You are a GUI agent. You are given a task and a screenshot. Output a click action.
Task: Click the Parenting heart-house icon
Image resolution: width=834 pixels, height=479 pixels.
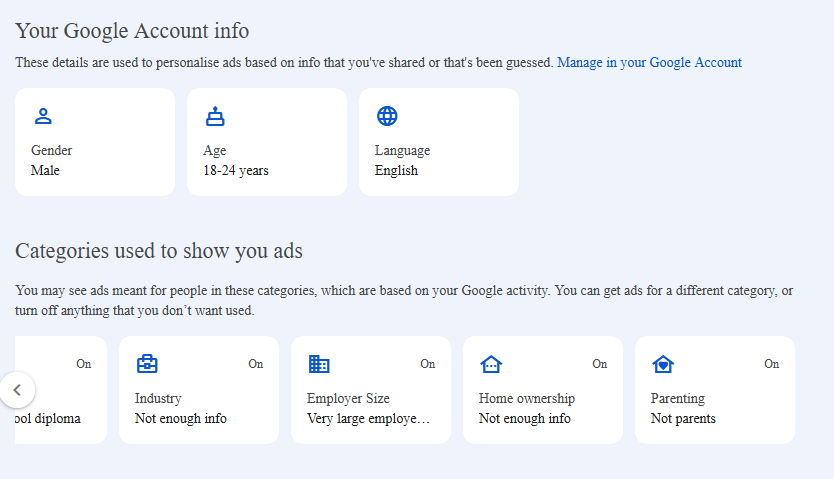pos(663,364)
